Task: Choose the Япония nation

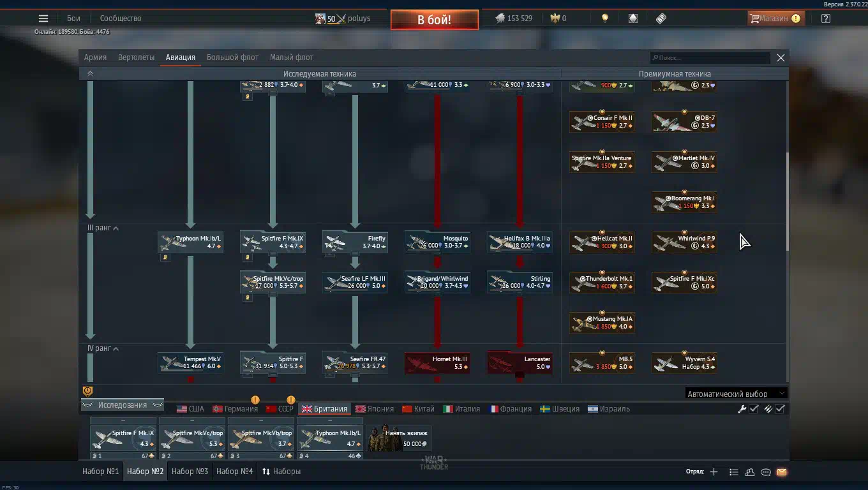Action: 375,409
